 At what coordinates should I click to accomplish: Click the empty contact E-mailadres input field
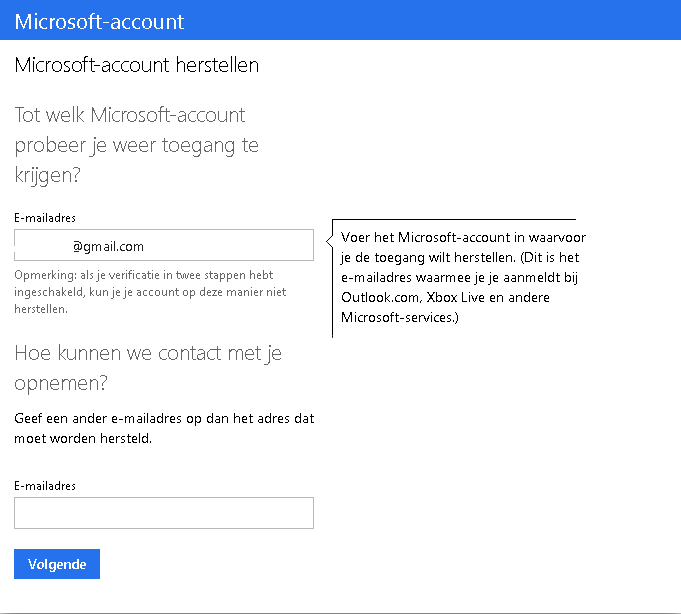click(x=164, y=513)
